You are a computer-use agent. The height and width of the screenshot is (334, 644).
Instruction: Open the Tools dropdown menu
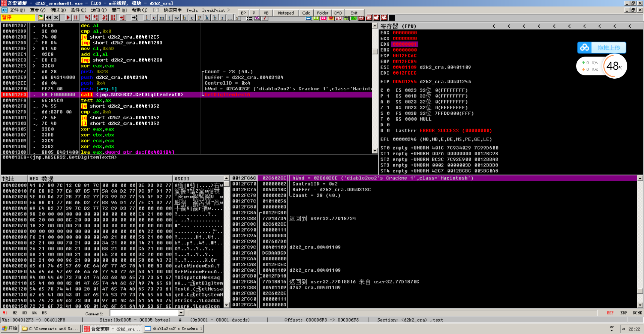tap(192, 10)
